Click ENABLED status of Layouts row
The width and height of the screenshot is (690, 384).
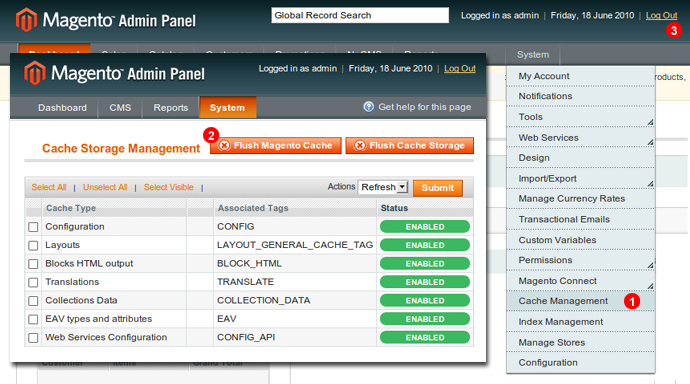point(425,245)
